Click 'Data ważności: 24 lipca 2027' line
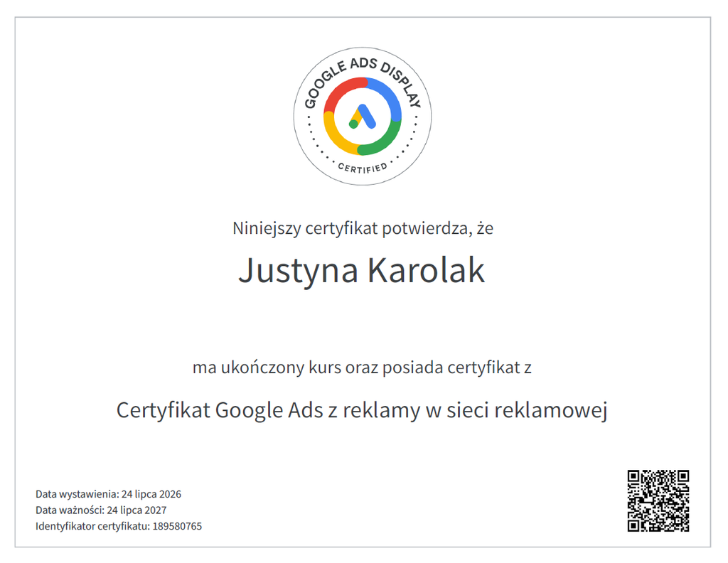Viewport: 728px width, 563px height. [101, 510]
